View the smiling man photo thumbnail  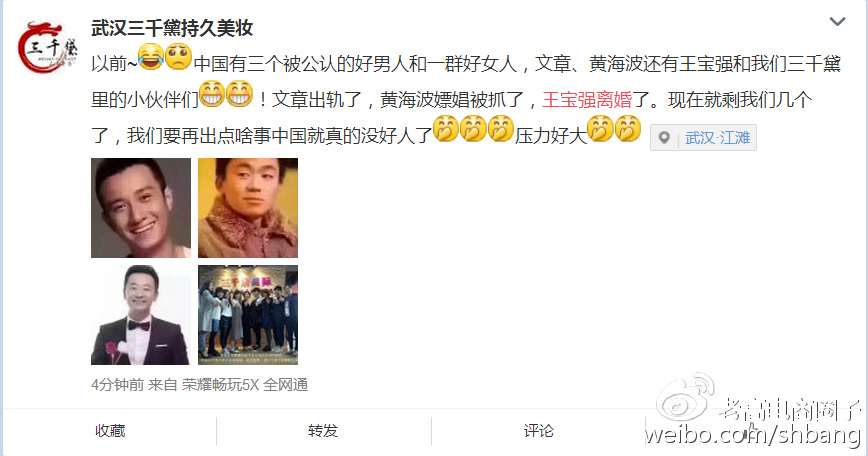[x=141, y=208]
